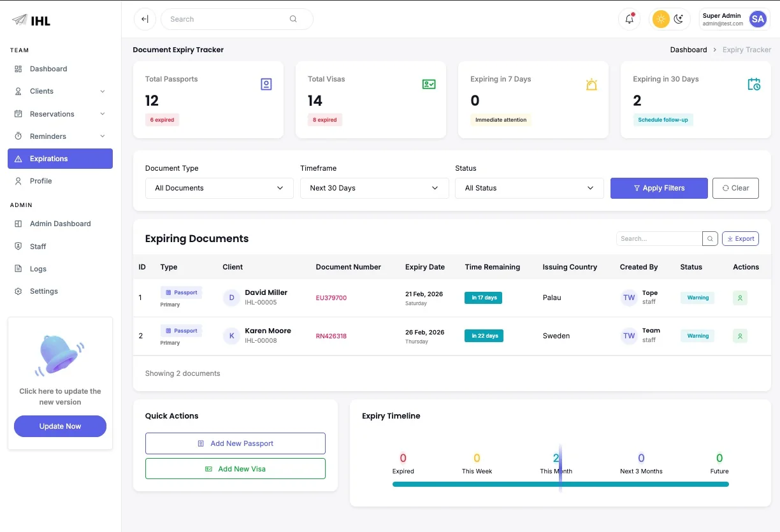
Task: Click the Add New Passport button
Action: [x=235, y=443]
